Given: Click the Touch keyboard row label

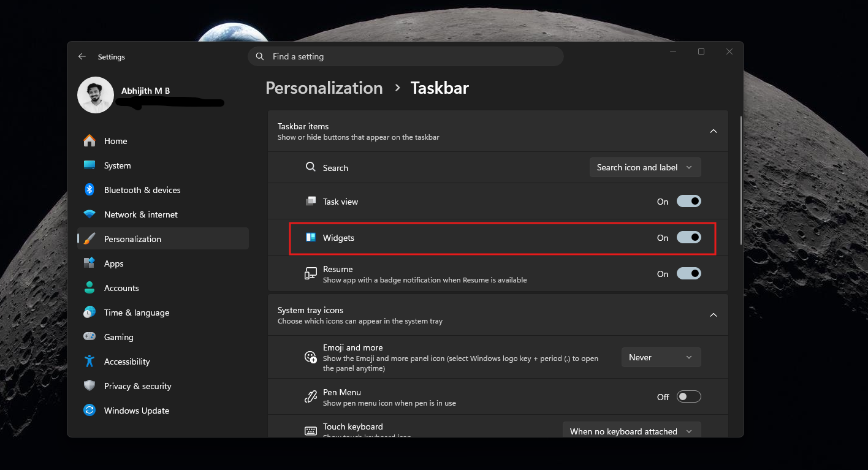Looking at the screenshot, I should pos(353,426).
